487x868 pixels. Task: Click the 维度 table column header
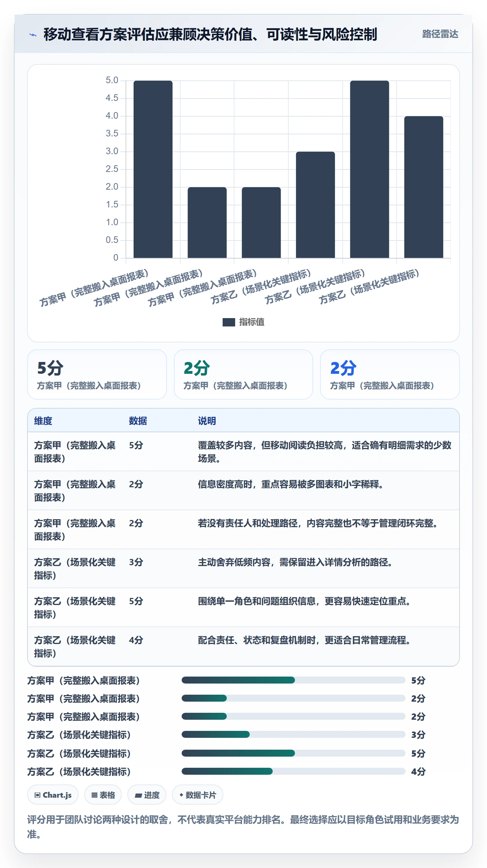[x=43, y=421]
